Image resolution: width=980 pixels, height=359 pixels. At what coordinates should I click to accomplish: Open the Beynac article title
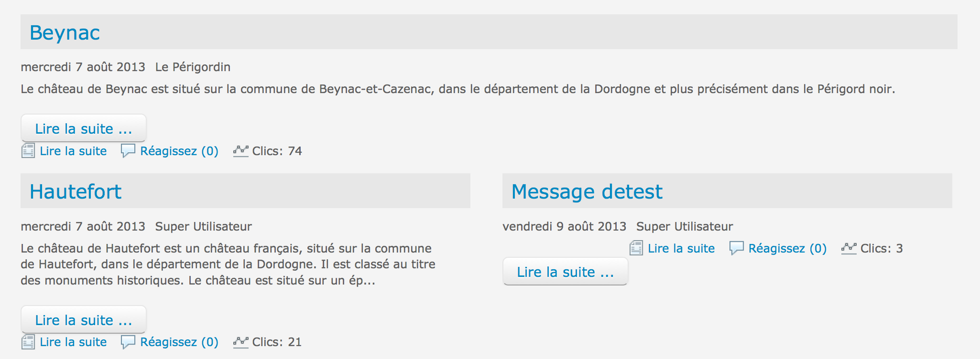[x=65, y=32]
